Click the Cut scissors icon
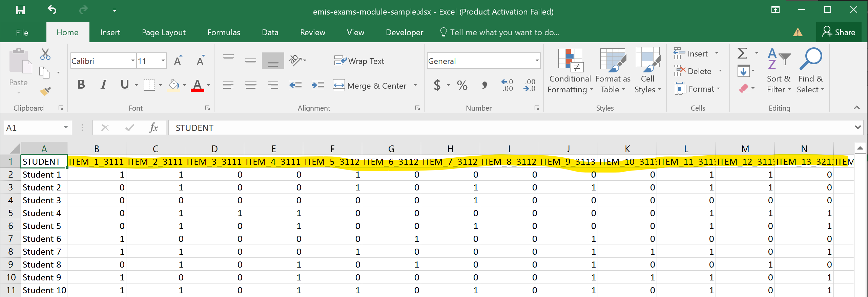868x297 pixels. (x=45, y=54)
